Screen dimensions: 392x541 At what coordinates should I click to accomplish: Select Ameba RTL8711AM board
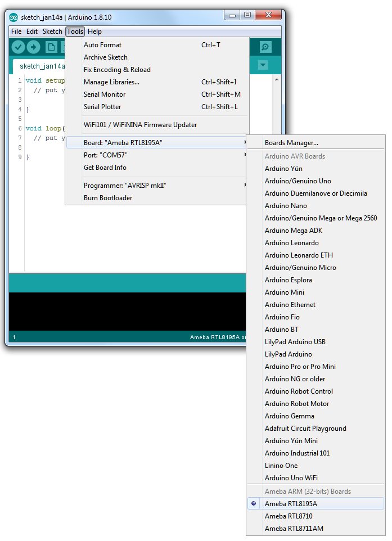(x=316, y=529)
